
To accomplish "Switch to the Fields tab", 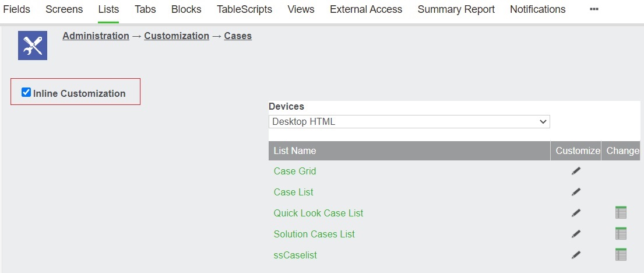I will pos(16,9).
